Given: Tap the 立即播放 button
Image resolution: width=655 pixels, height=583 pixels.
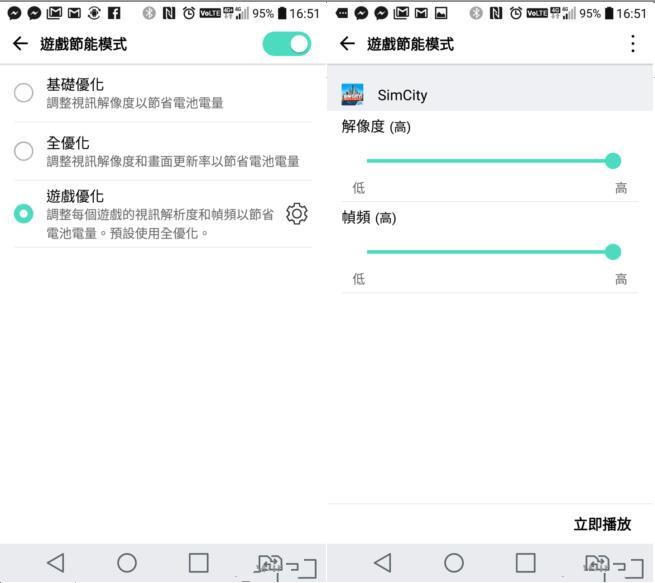Looking at the screenshot, I should click(x=602, y=524).
